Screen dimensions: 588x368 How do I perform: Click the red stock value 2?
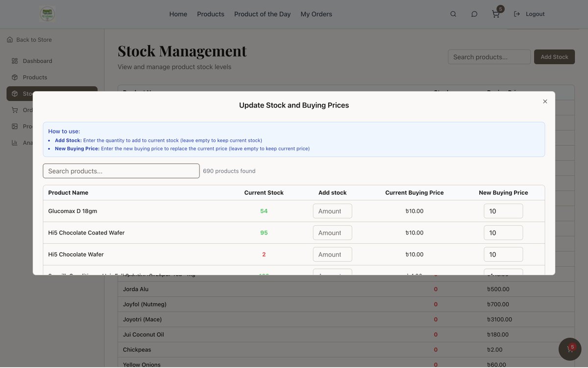pyautogui.click(x=264, y=254)
